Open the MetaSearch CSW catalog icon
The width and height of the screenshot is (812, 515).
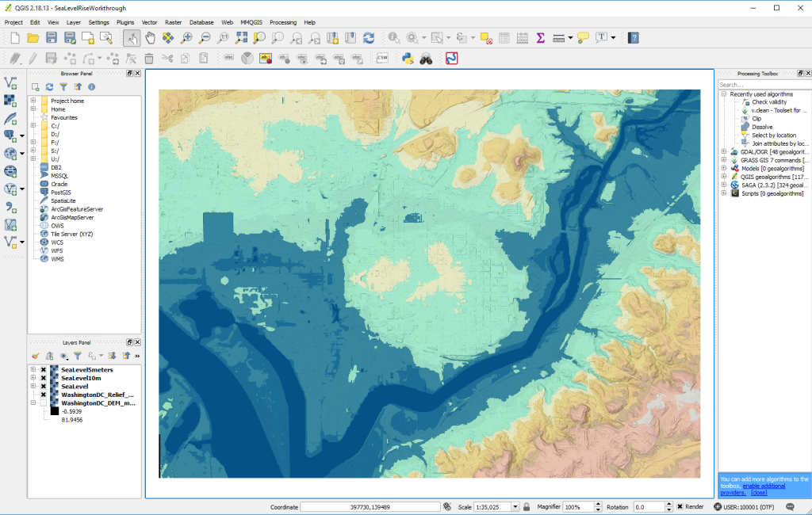tap(382, 58)
